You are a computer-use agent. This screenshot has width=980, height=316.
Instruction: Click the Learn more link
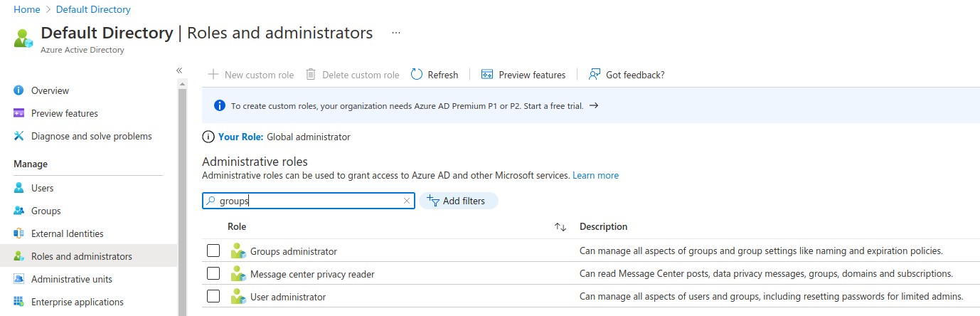(595, 175)
